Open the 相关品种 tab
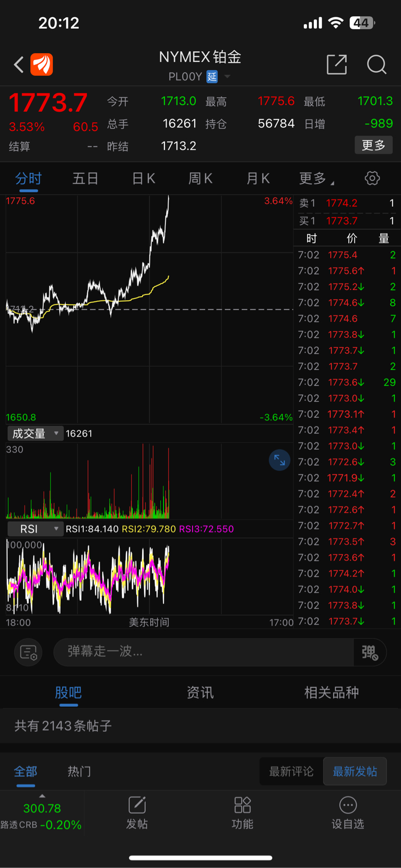 (x=332, y=693)
